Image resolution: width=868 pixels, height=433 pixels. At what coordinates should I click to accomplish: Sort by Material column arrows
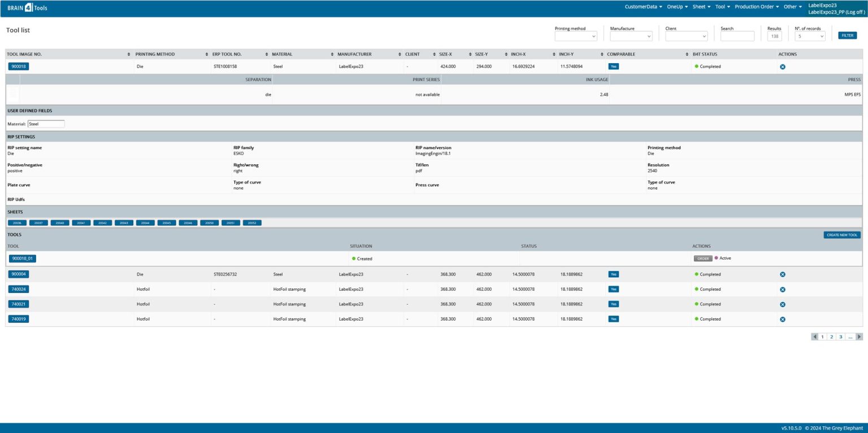(332, 54)
